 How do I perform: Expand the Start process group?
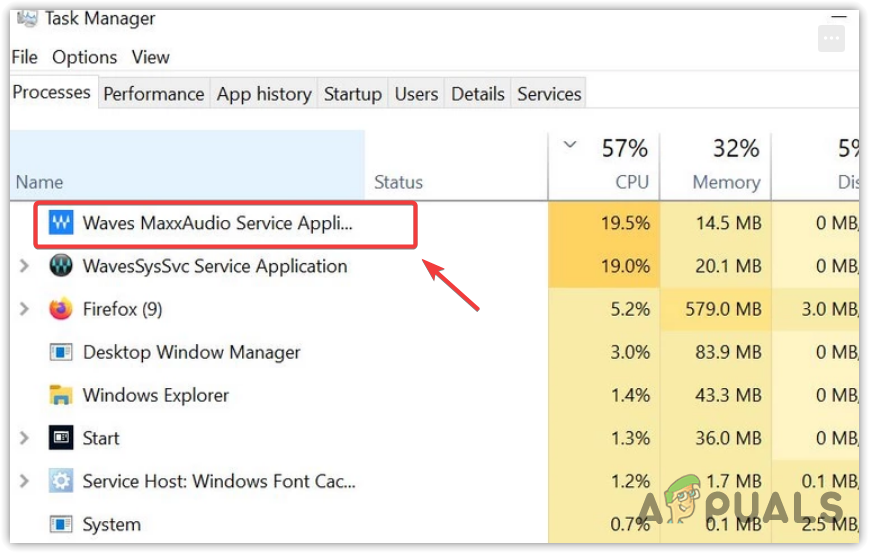pyautogui.click(x=25, y=438)
